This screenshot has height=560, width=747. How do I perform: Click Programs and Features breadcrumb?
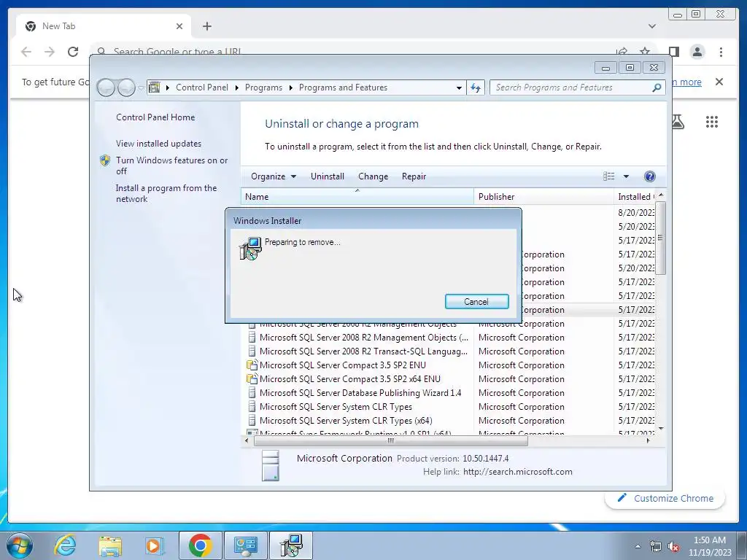[343, 87]
